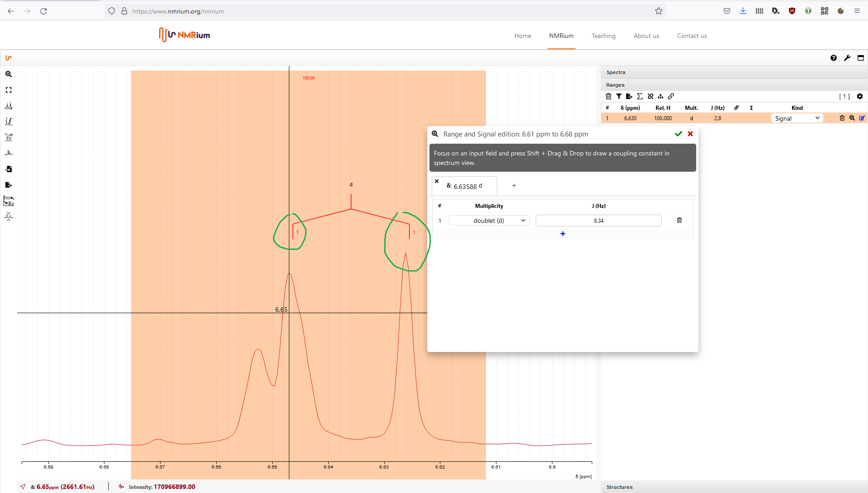Click the J (Hz) field showing 8.34
This screenshot has width=868, height=493.
(599, 221)
